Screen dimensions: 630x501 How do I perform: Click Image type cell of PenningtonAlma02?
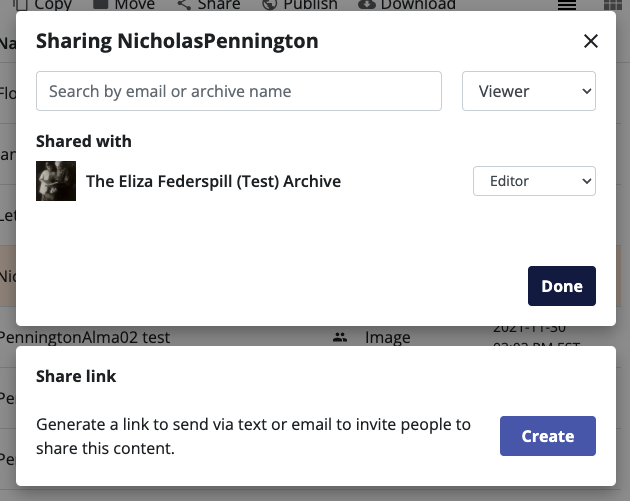[388, 338]
